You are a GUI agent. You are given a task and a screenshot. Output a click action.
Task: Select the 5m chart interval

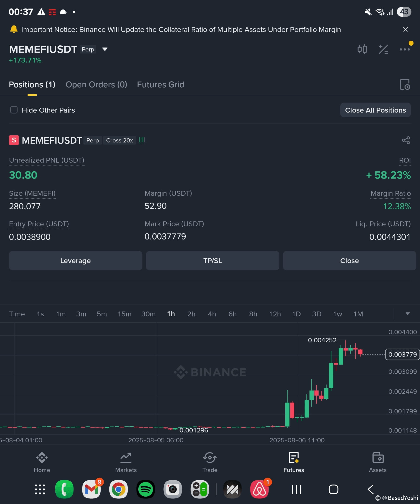click(102, 314)
